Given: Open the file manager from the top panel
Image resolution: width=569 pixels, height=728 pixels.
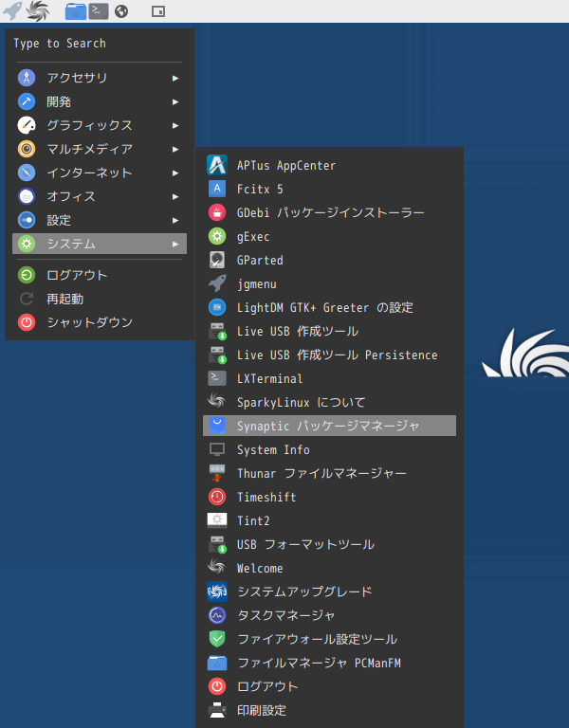Looking at the screenshot, I should [x=75, y=11].
